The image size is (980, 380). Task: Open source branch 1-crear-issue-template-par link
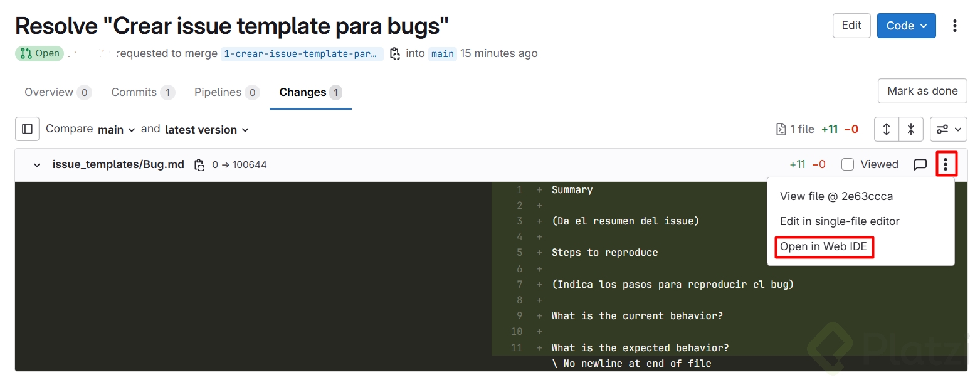coord(302,53)
